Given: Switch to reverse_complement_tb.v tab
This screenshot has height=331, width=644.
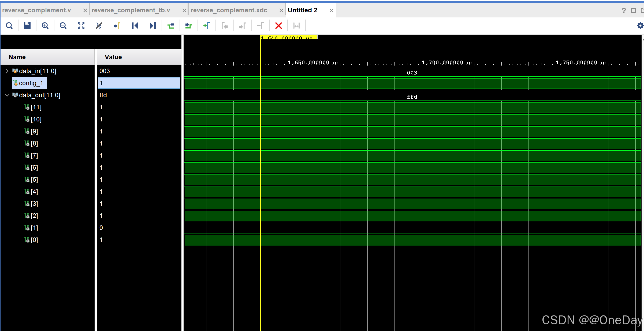Looking at the screenshot, I should (x=131, y=10).
